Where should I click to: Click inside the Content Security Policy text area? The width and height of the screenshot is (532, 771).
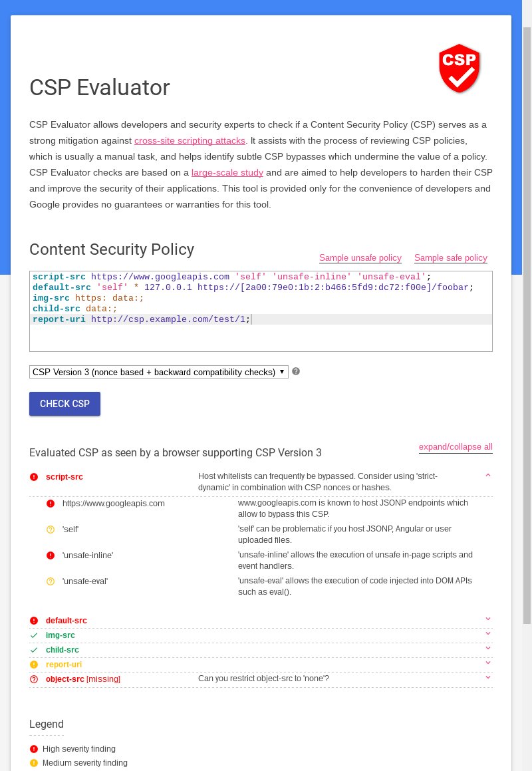[x=261, y=311]
